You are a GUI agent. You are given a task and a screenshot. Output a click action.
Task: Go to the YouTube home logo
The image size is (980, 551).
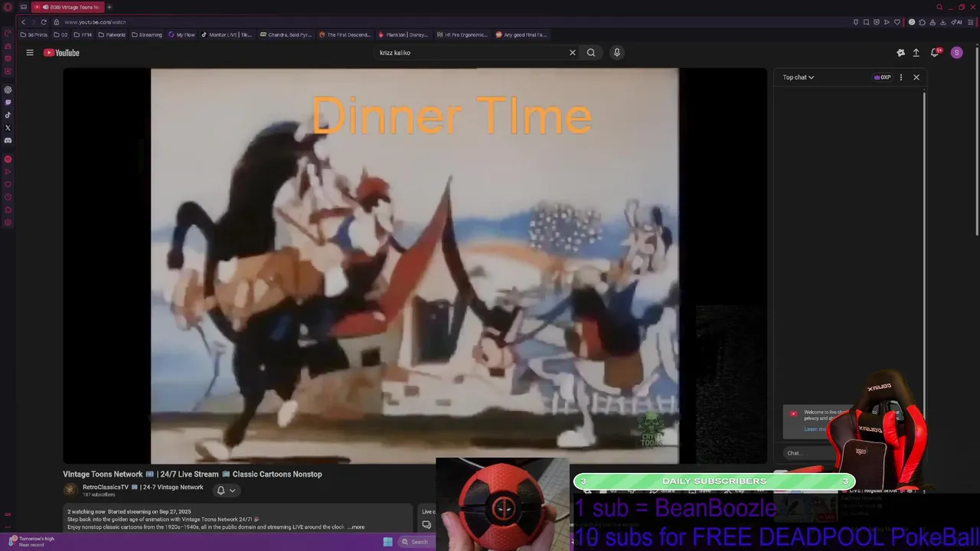tap(61, 53)
